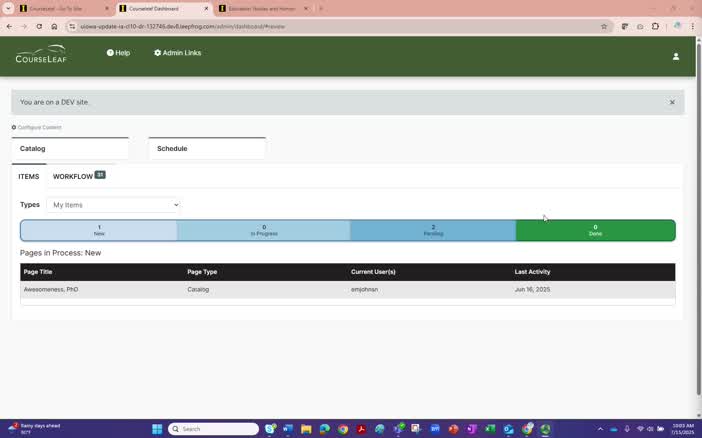Viewport: 702px width, 438px height.
Task: Switch to third browser tab
Action: pos(264,9)
